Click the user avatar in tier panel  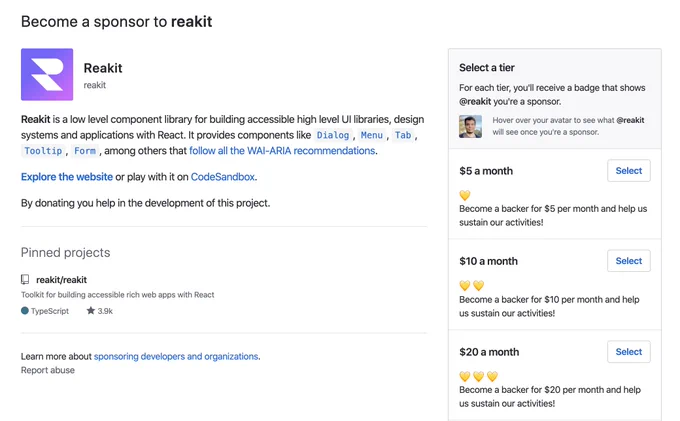(x=471, y=126)
